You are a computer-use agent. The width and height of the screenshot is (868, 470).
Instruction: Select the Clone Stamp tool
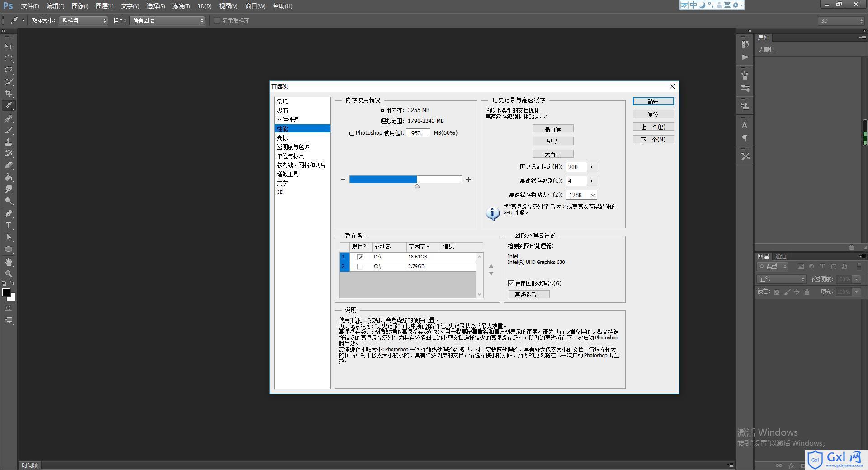(9, 142)
